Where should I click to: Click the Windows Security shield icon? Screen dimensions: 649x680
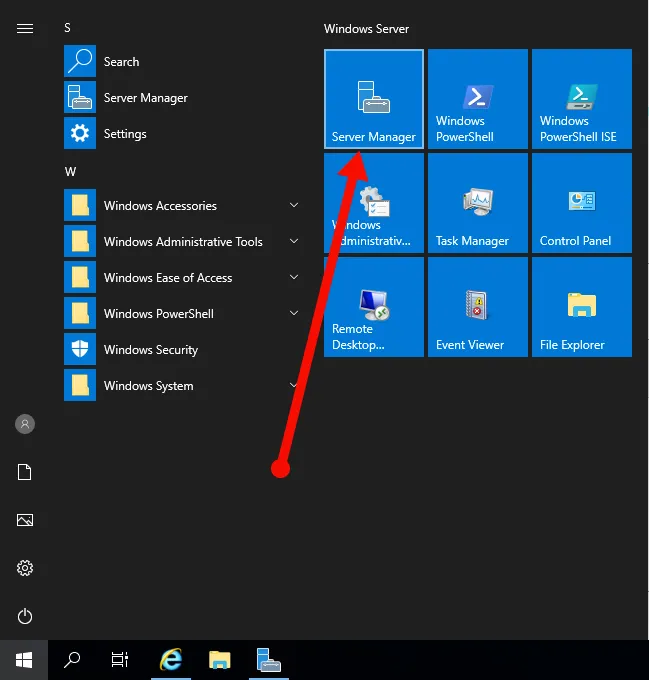tap(80, 349)
